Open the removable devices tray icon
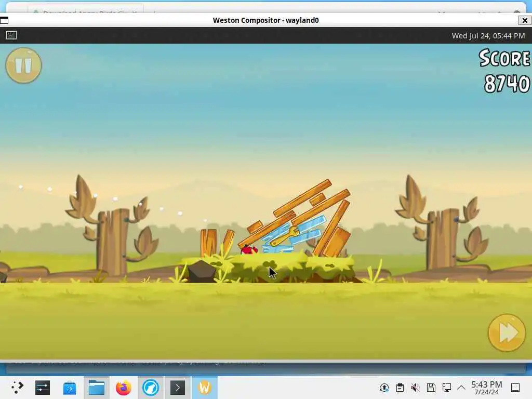This screenshot has height=399, width=532. (431, 388)
